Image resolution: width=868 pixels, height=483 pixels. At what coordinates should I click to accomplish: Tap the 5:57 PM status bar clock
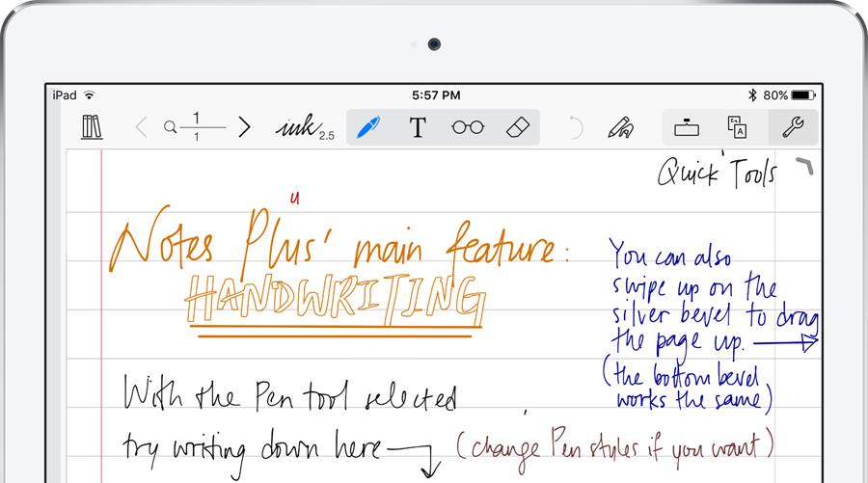436,95
